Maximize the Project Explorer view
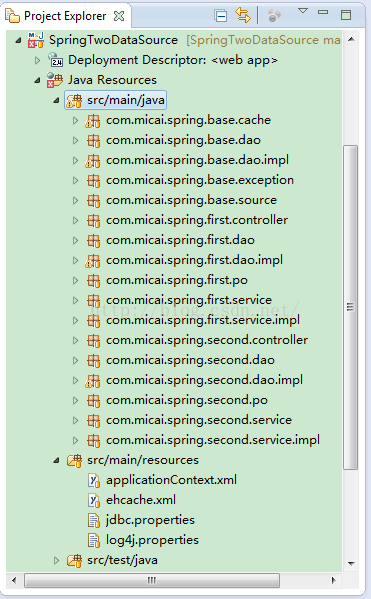Viewport: 371px width, 599px height. point(346,15)
